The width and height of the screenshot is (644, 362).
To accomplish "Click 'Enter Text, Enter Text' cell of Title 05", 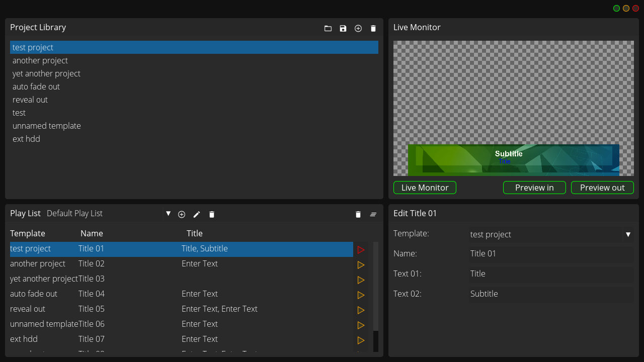I will (219, 309).
